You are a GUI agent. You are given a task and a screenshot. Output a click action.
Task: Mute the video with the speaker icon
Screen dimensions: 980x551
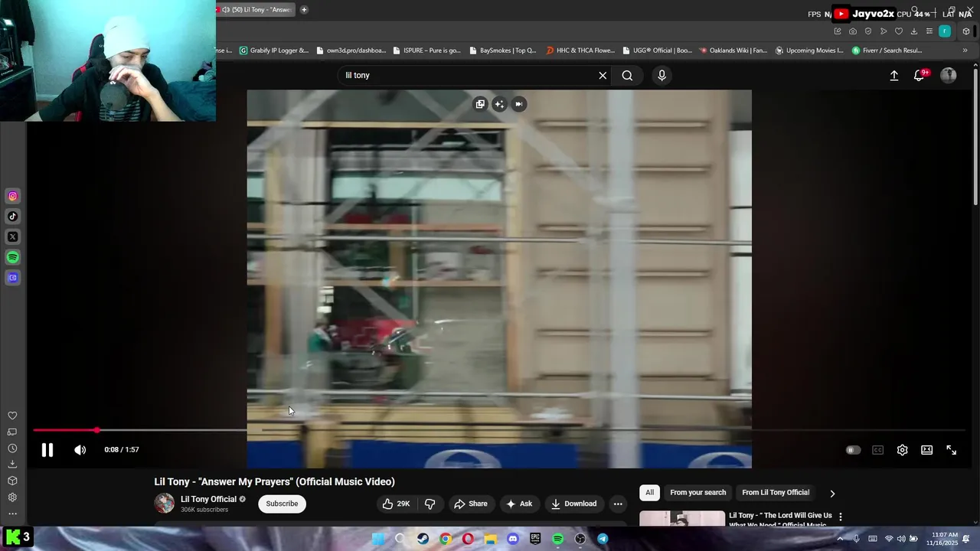tap(80, 450)
